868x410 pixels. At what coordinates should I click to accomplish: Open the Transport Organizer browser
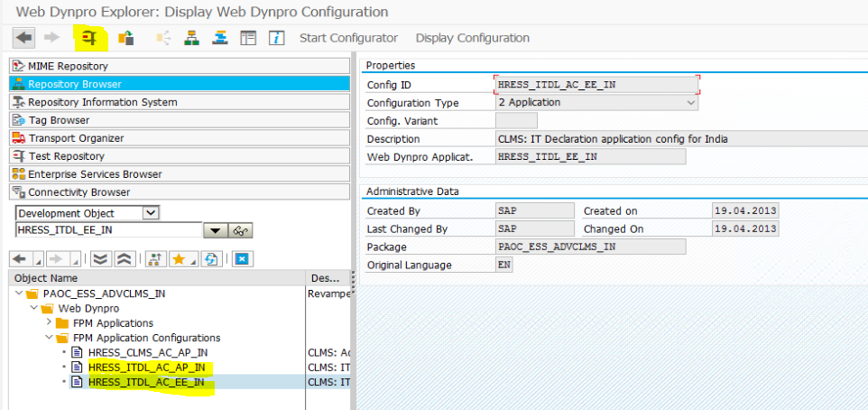[76, 138]
